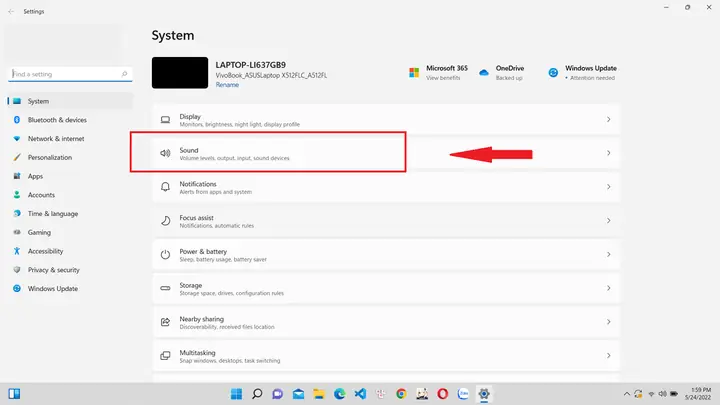720x405 pixels.
Task: Click the Storage drive icon
Action: tap(165, 288)
